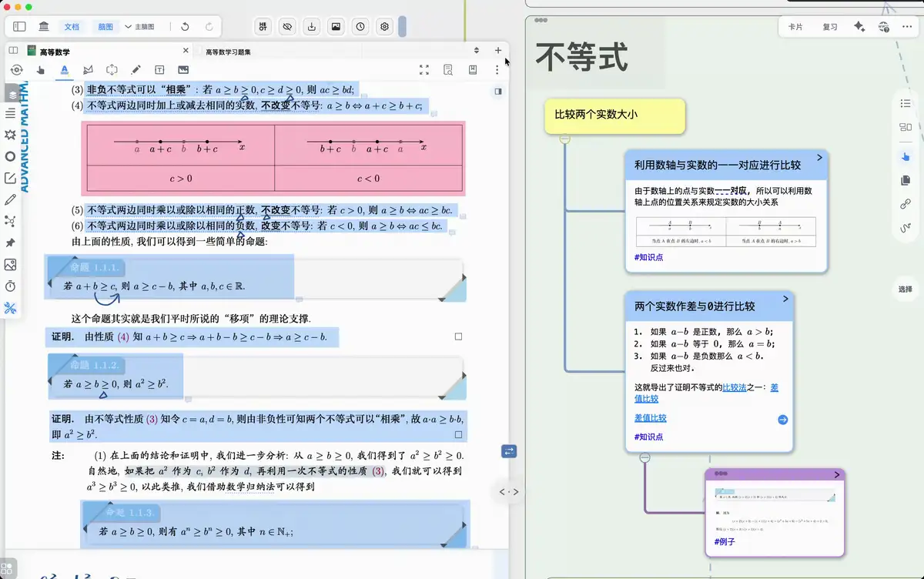Click the redo arrow
The image size is (924, 579).
tap(209, 26)
